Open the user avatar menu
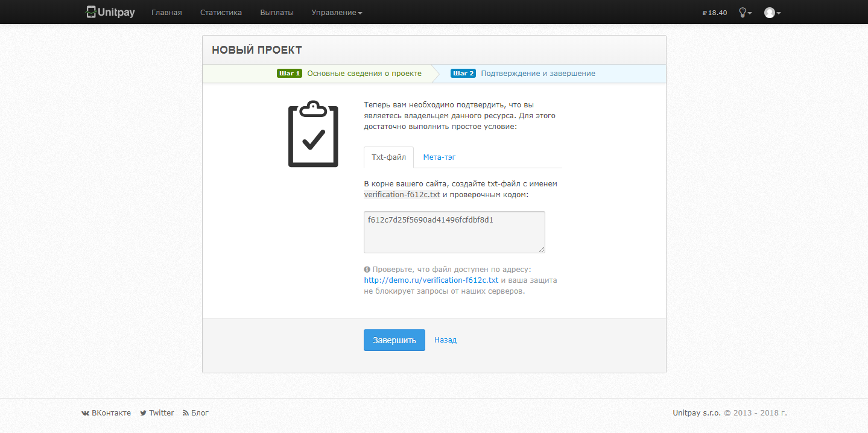The image size is (868, 433). pos(772,12)
